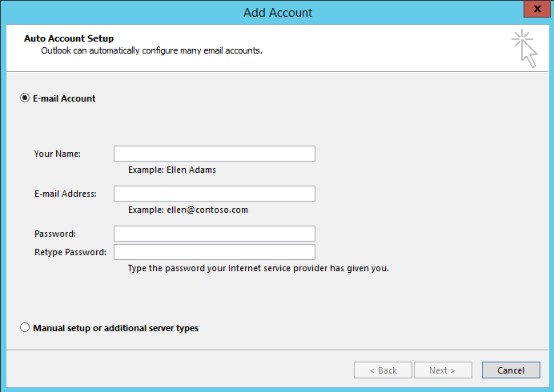The width and height of the screenshot is (554, 392).
Task: Select the E-mail Account radio button
Action: tap(25, 98)
